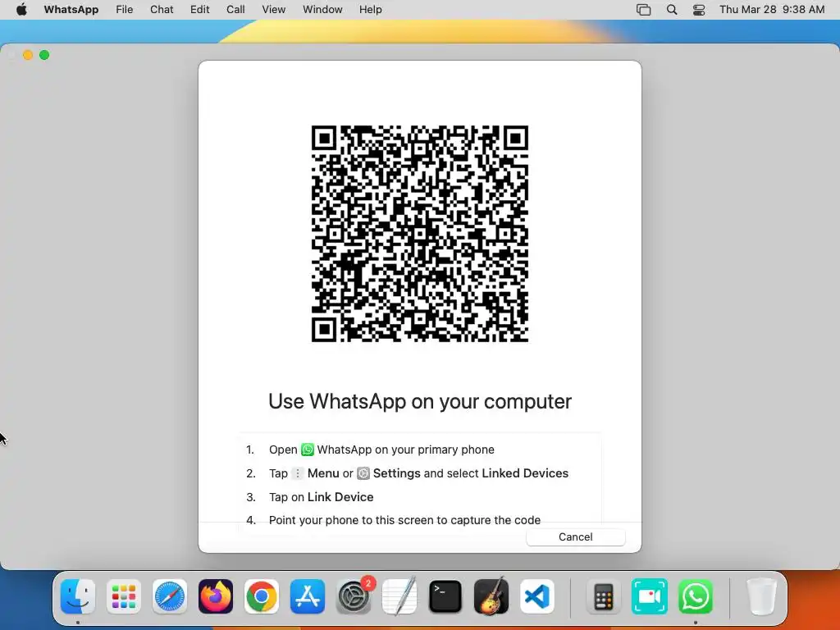Image resolution: width=840 pixels, height=630 pixels.
Task: Click the Stage Manager icon in menu bar
Action: tap(643, 10)
